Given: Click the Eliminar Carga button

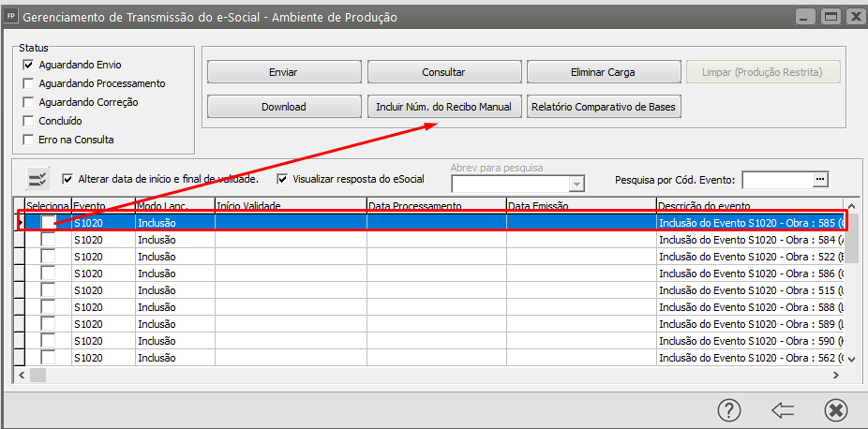Looking at the screenshot, I should tap(603, 72).
